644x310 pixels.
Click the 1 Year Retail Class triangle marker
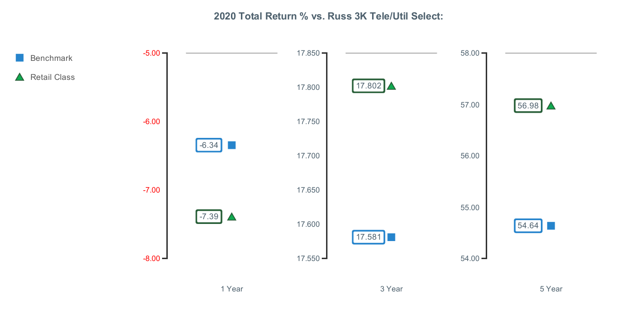pyautogui.click(x=232, y=217)
